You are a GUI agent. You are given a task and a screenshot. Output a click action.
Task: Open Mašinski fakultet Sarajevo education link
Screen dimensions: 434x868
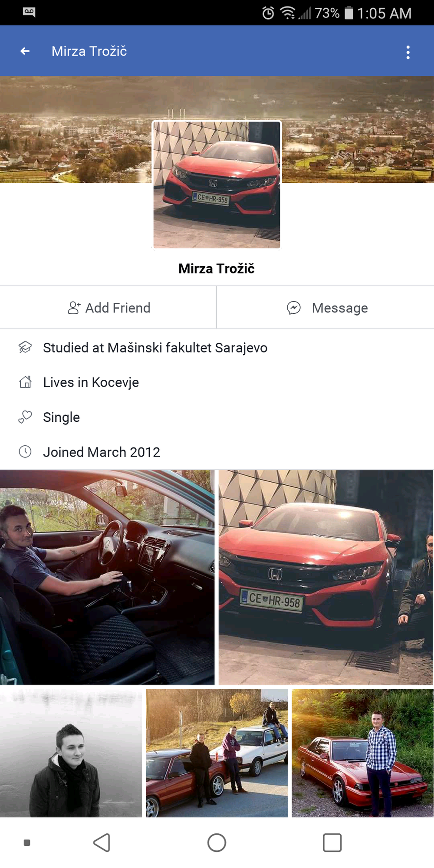(187, 348)
